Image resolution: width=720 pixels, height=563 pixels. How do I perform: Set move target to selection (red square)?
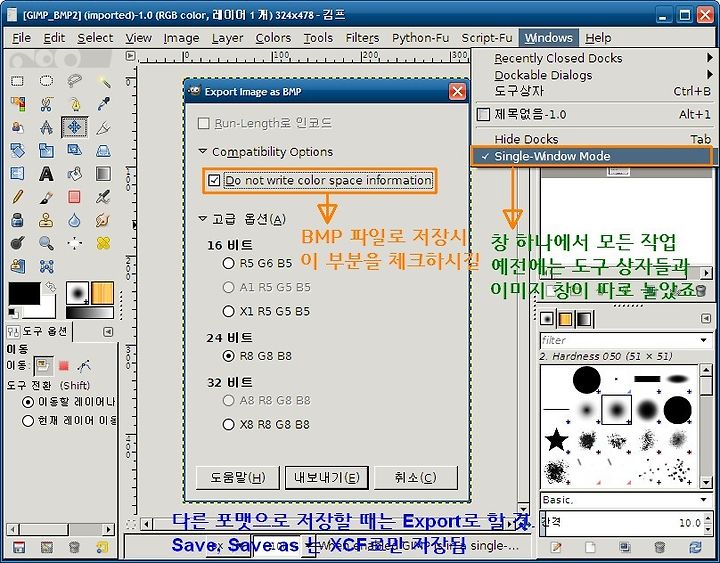63,366
